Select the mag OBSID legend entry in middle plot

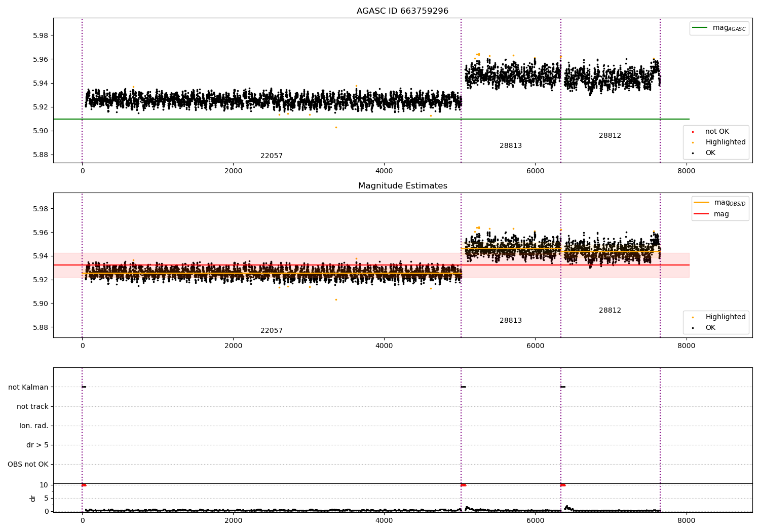point(719,203)
